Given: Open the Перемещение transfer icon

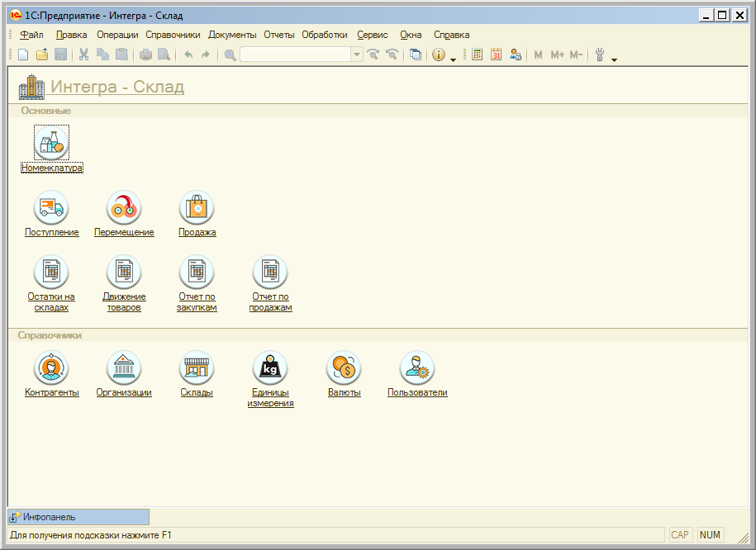Looking at the screenshot, I should (x=124, y=207).
